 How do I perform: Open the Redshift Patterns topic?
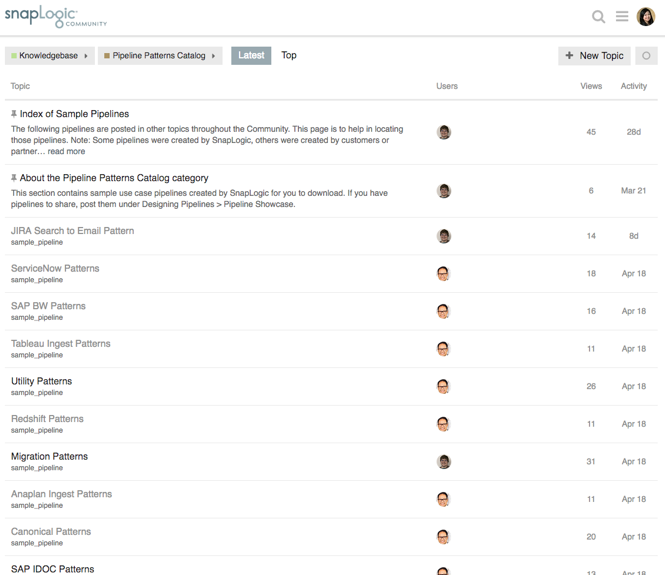48,419
